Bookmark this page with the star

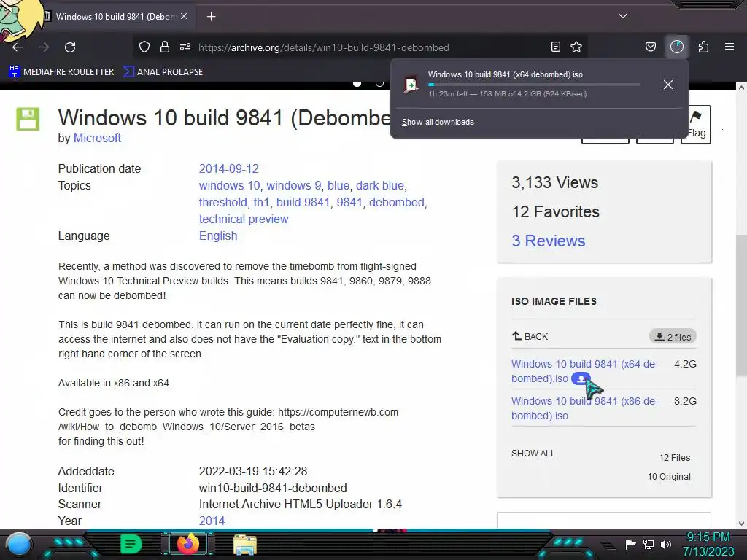(576, 47)
